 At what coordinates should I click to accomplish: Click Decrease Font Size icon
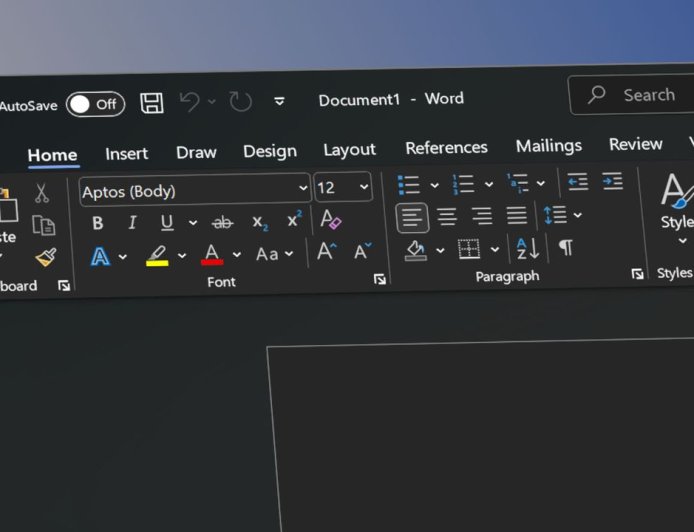click(363, 251)
